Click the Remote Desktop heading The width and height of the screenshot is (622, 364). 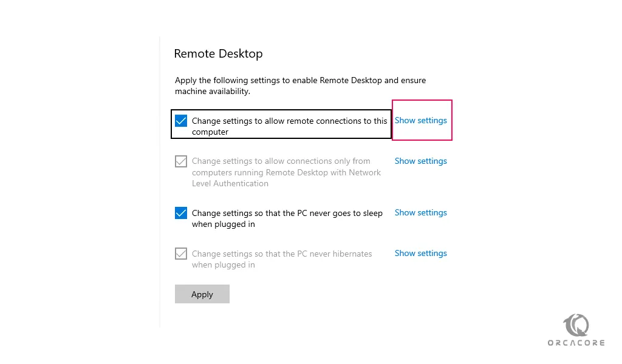click(218, 53)
